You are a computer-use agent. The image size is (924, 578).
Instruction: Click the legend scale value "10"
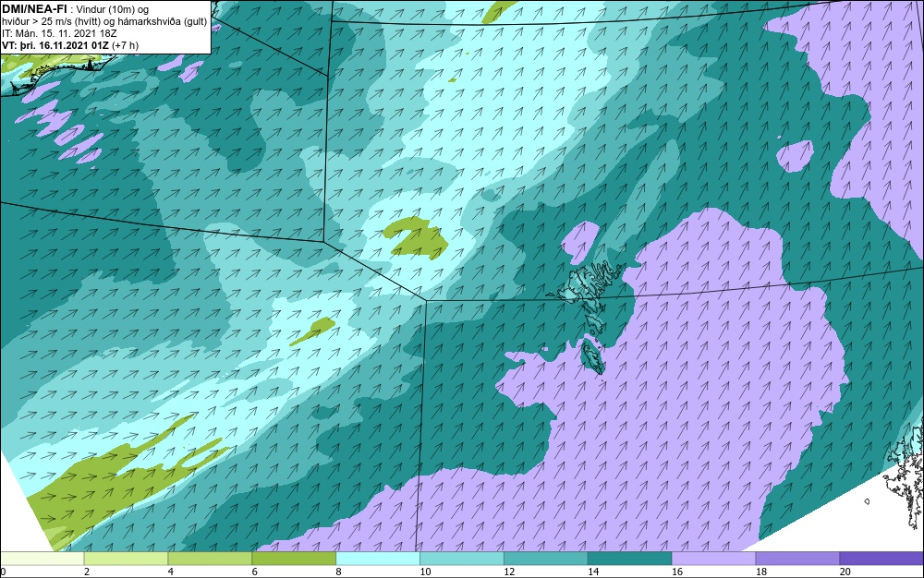click(x=425, y=572)
